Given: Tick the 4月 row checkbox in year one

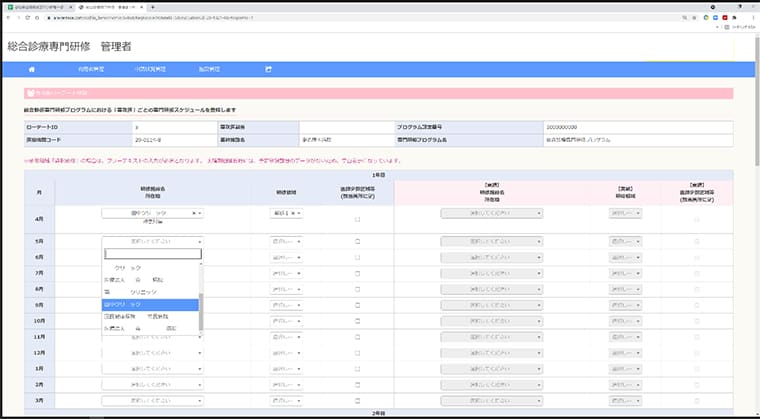Looking at the screenshot, I should [x=358, y=219].
